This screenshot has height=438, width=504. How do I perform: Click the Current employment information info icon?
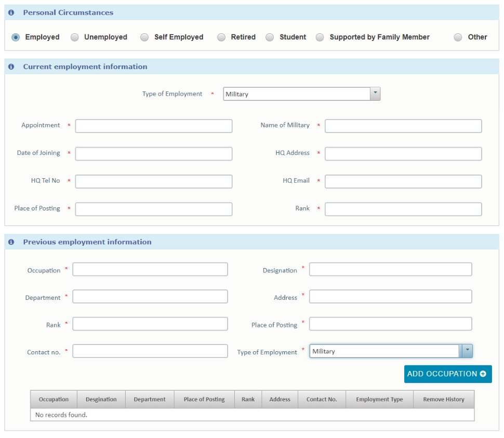coord(11,67)
